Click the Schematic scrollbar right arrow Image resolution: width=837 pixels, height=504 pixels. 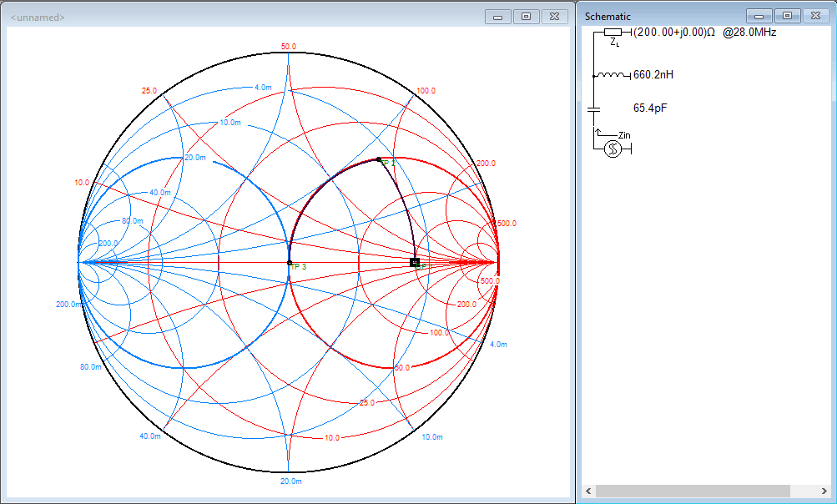pyautogui.click(x=823, y=491)
